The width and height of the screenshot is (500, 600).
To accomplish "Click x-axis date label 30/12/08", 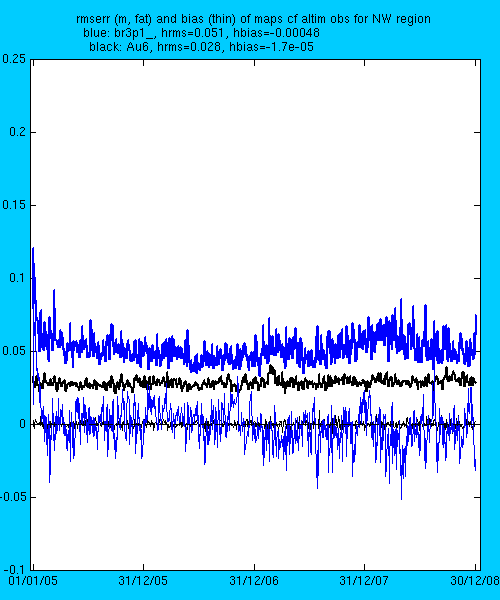I will [x=475, y=581].
